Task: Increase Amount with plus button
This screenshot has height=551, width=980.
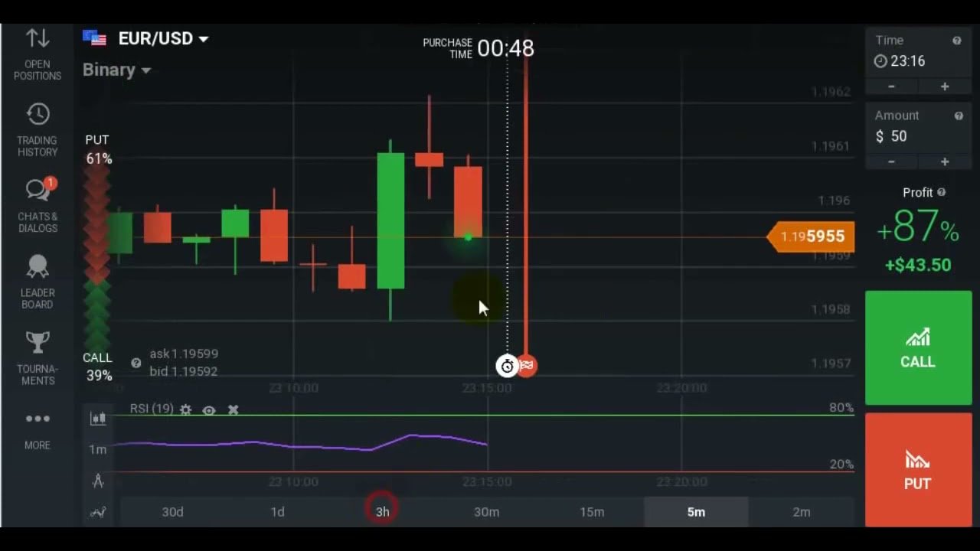Action: (945, 161)
